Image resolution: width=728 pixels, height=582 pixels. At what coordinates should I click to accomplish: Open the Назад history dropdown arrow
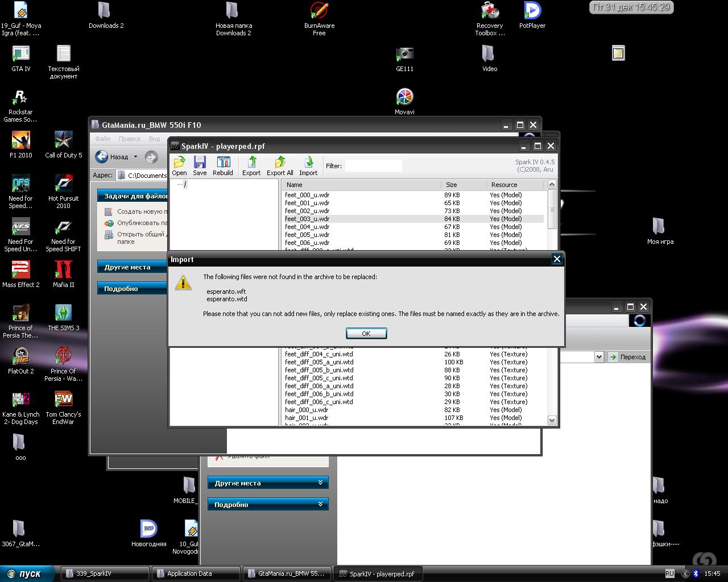click(135, 157)
